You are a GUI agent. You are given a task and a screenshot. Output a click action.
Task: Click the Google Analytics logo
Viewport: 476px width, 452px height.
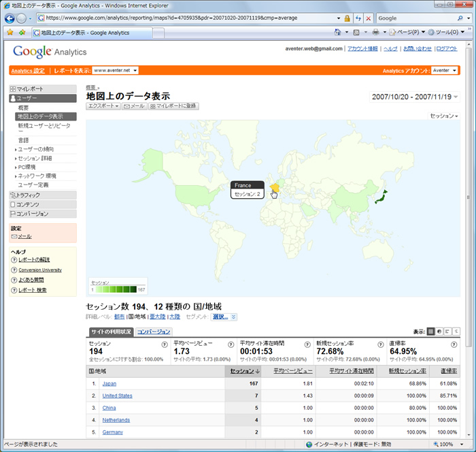50,52
